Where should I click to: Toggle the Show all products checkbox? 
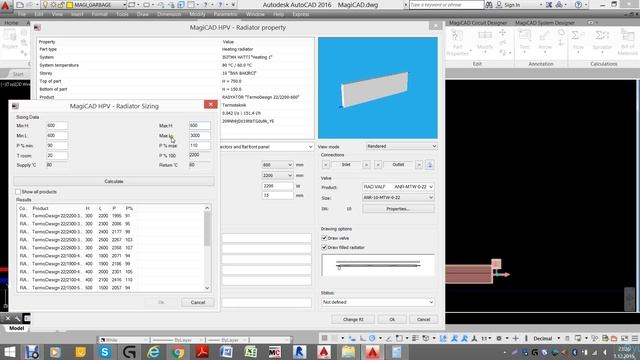click(18, 192)
